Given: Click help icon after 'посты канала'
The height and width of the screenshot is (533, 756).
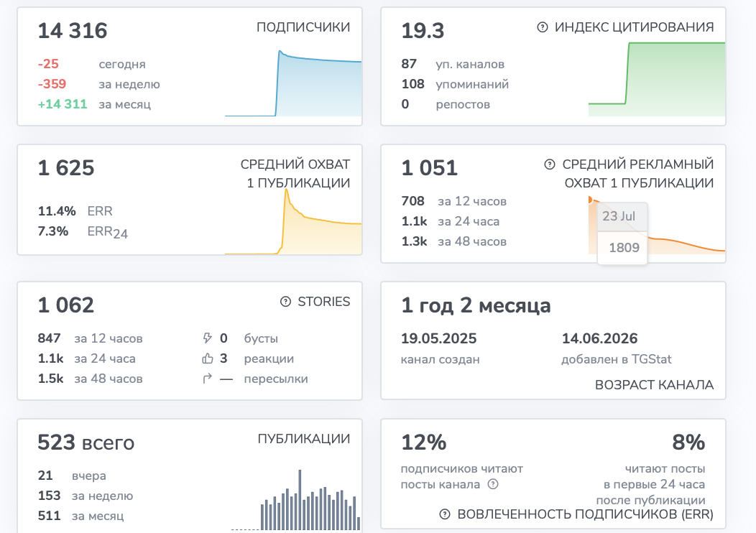Looking at the screenshot, I should point(493,484).
